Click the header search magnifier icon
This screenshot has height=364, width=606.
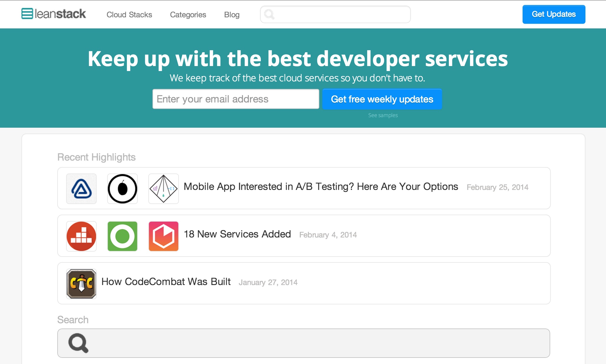[x=269, y=14]
